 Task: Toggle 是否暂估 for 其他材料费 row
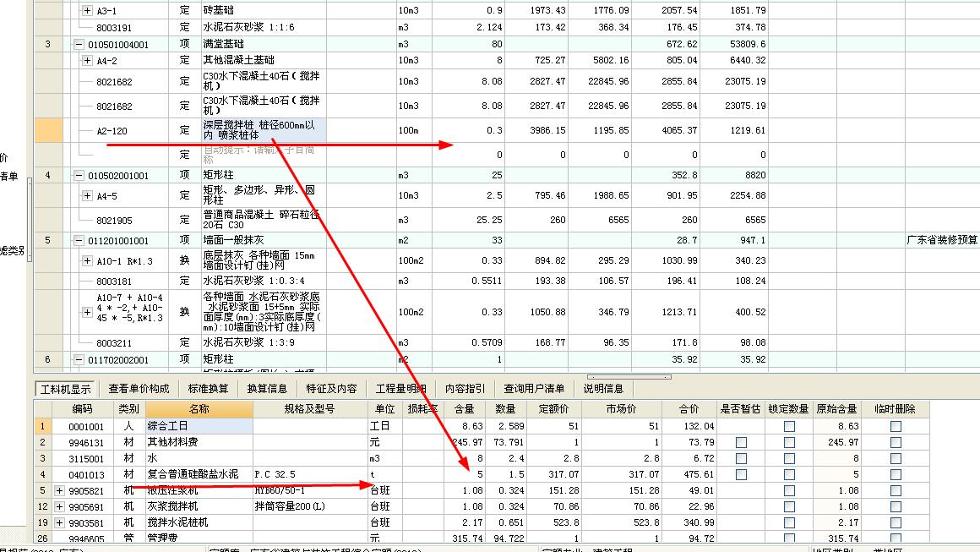point(741,443)
